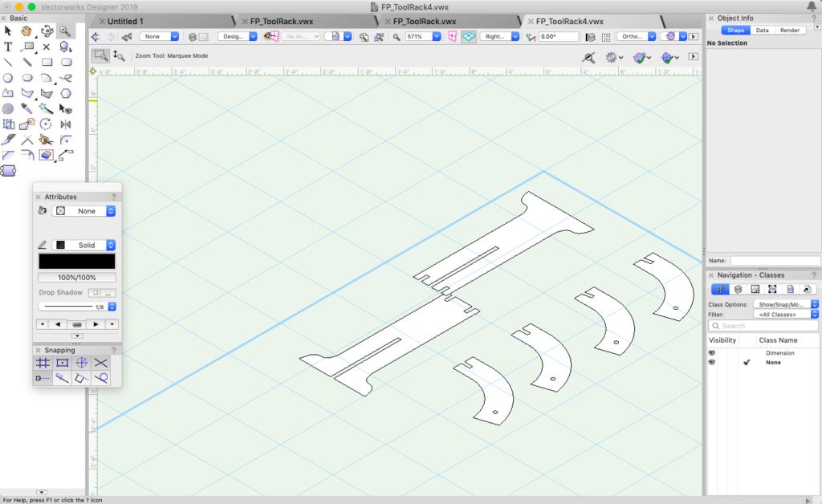The image size is (822, 504).
Task: Click the 100%/100% opacity button
Action: (77, 278)
